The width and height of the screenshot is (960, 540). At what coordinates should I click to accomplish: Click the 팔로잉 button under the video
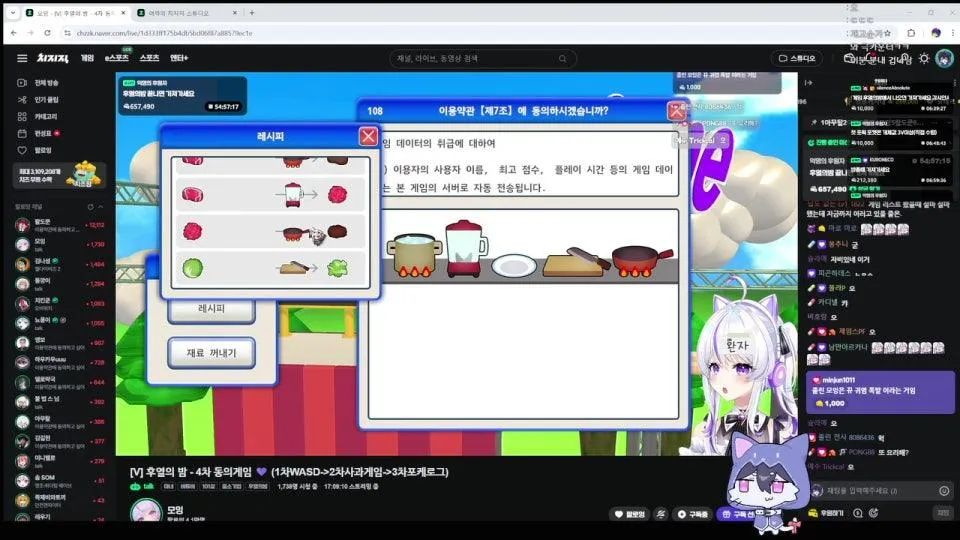(x=630, y=514)
